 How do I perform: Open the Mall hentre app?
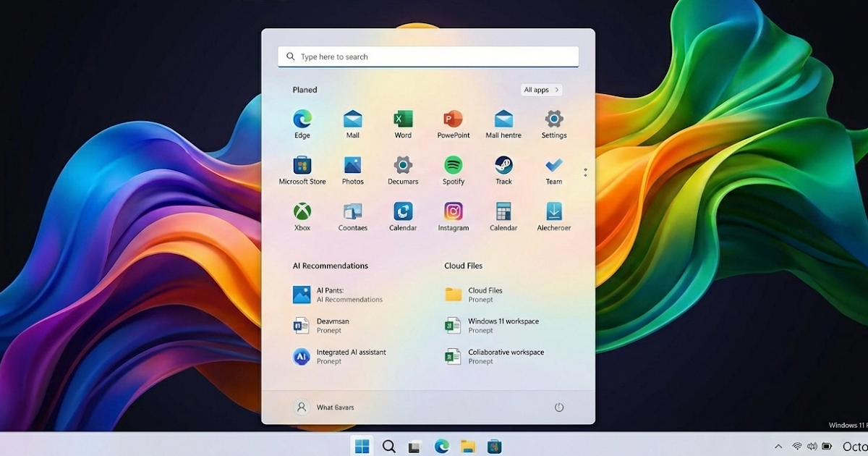503,124
